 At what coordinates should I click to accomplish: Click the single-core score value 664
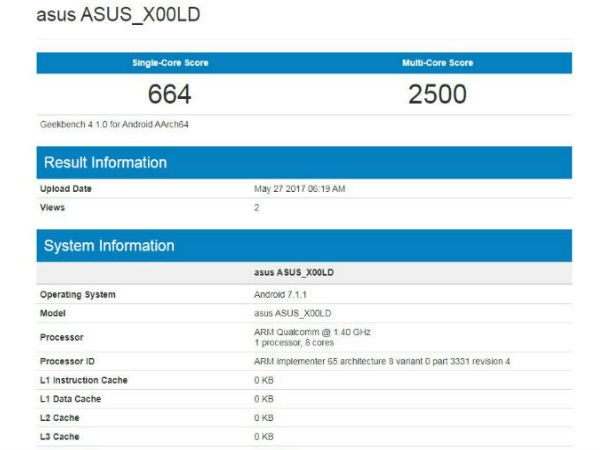[170, 94]
